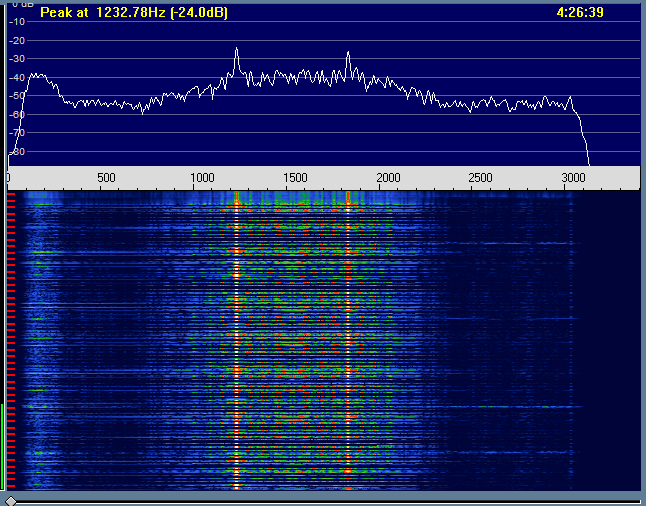Click the bright waterfall line at 1800 Hz

(348, 340)
